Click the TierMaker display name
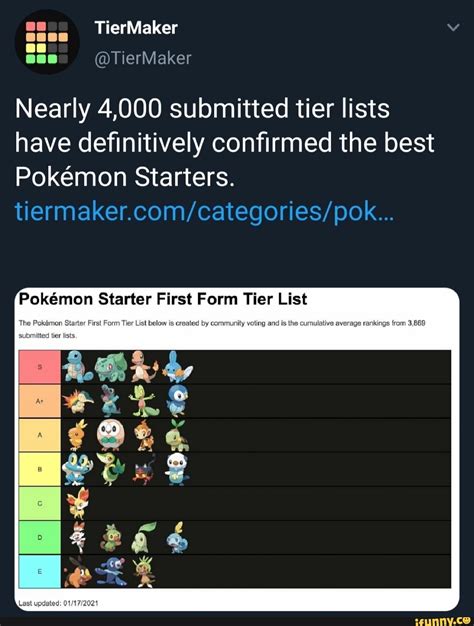The width and height of the screenshot is (474, 626). pyautogui.click(x=136, y=28)
